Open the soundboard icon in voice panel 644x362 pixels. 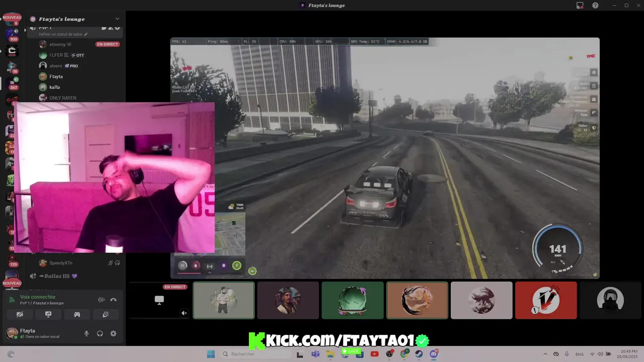click(x=106, y=314)
